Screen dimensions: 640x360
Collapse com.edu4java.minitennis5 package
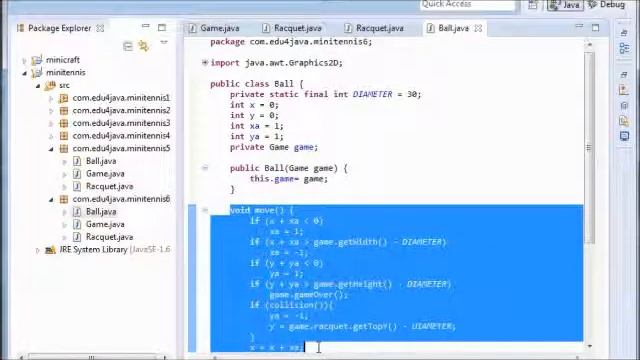51,149
